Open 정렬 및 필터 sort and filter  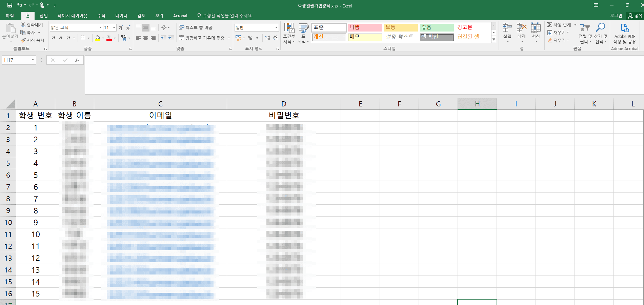pyautogui.click(x=585, y=33)
